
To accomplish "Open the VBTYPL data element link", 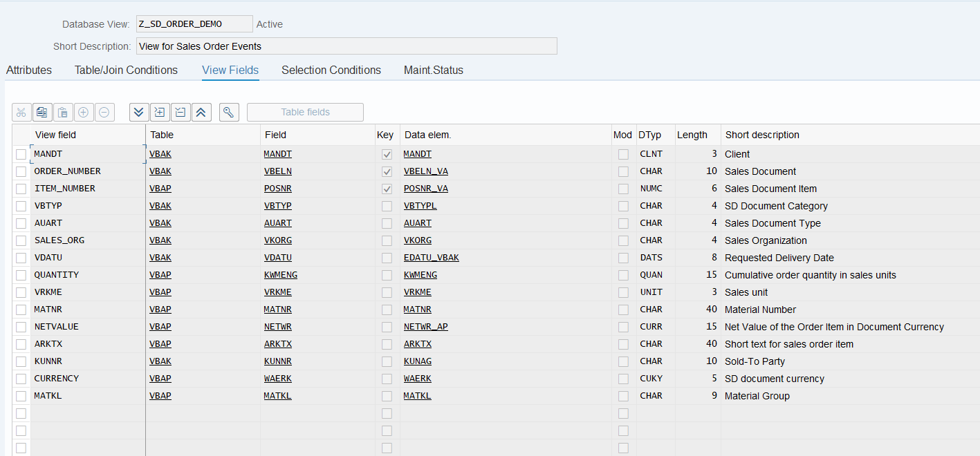I will 420,206.
